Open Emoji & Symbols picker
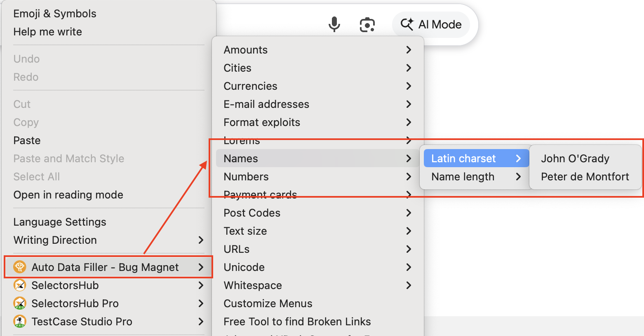The width and height of the screenshot is (644, 336). click(x=55, y=14)
